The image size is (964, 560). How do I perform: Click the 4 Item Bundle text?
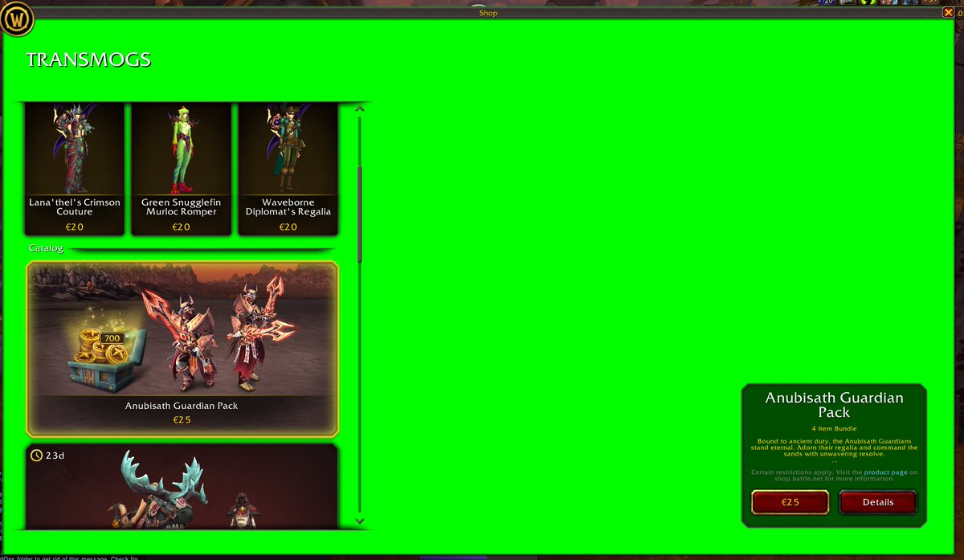coord(834,429)
